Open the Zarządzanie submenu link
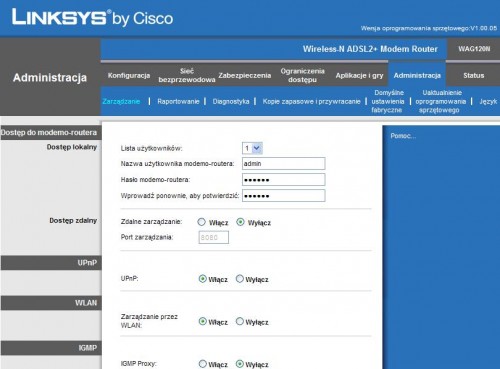This screenshot has height=369, width=500. point(121,101)
